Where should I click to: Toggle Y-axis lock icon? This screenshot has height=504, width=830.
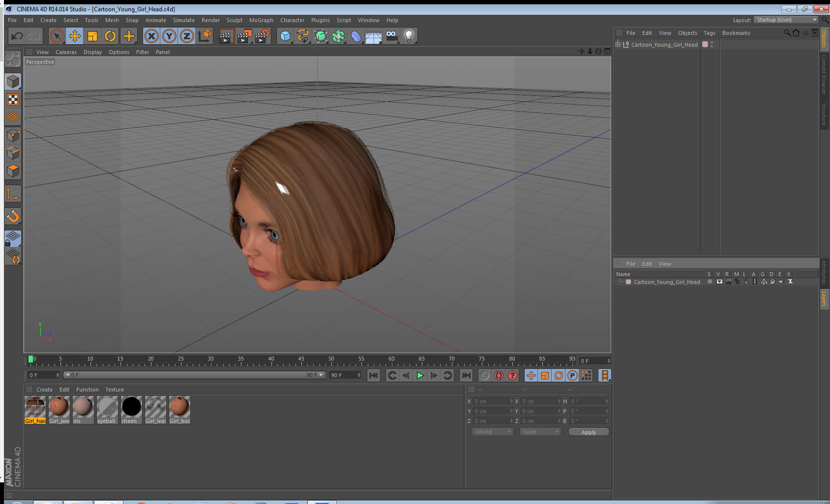pyautogui.click(x=169, y=36)
